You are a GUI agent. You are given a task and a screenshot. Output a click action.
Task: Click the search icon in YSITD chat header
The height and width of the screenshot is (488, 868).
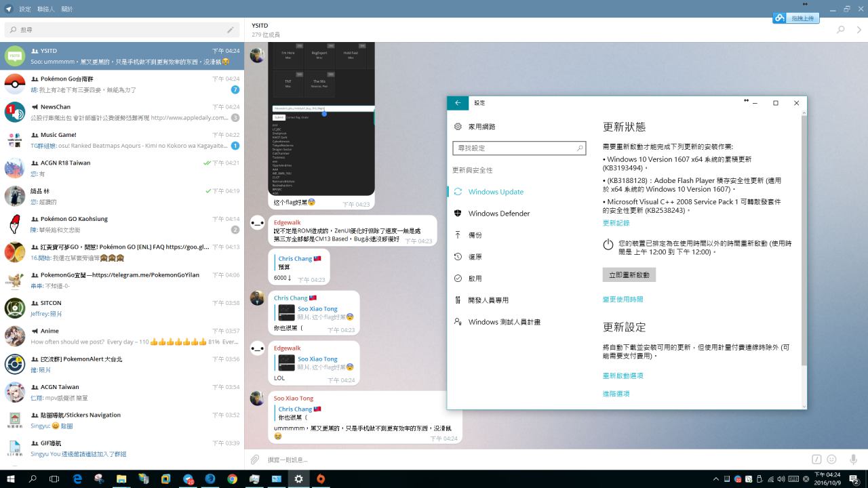coord(841,30)
